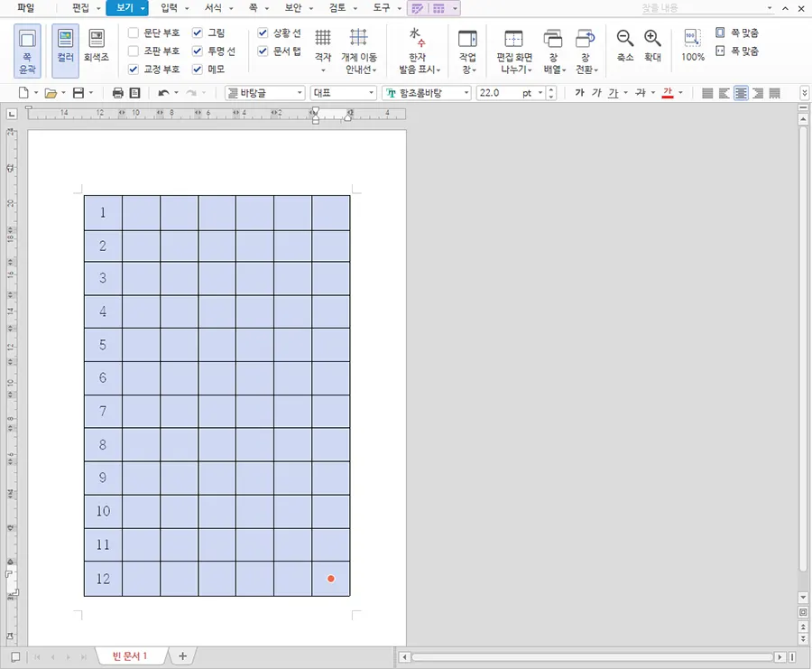Click the vertical scrollbar down arrow
Viewport: 812px width, 669px height.
pyautogui.click(x=803, y=598)
